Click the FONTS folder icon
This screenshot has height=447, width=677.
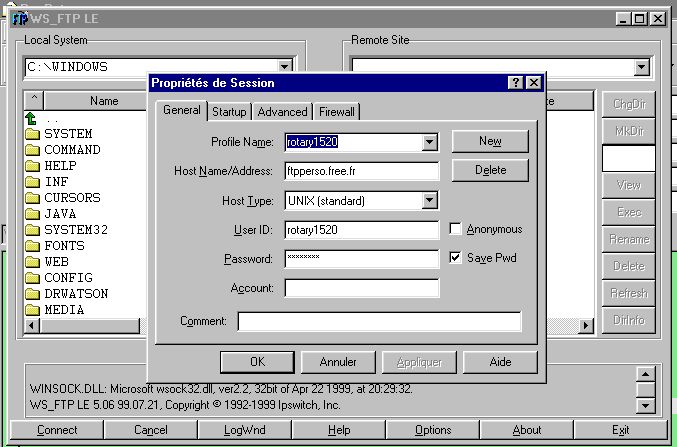coord(32,246)
